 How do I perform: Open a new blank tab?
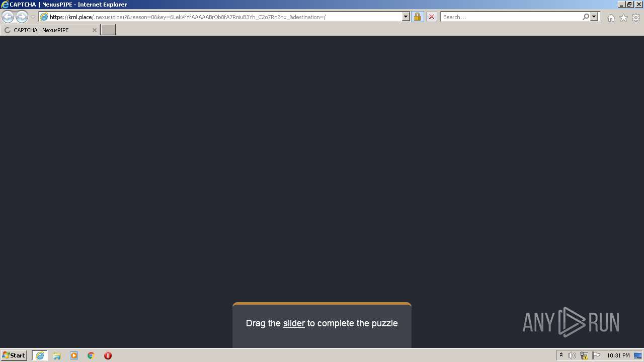[x=108, y=30]
